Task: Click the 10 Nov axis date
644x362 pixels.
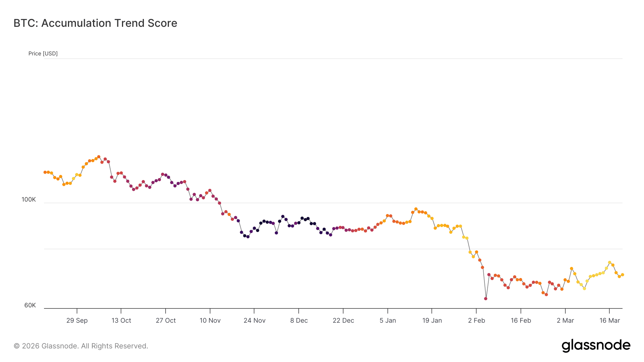Action: (210, 321)
